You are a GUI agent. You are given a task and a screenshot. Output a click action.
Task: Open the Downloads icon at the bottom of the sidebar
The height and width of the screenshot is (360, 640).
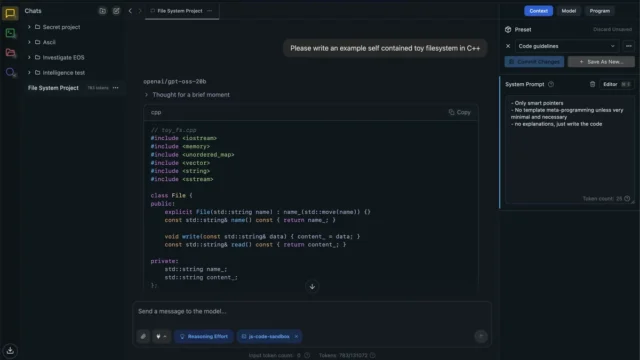pos(10,350)
